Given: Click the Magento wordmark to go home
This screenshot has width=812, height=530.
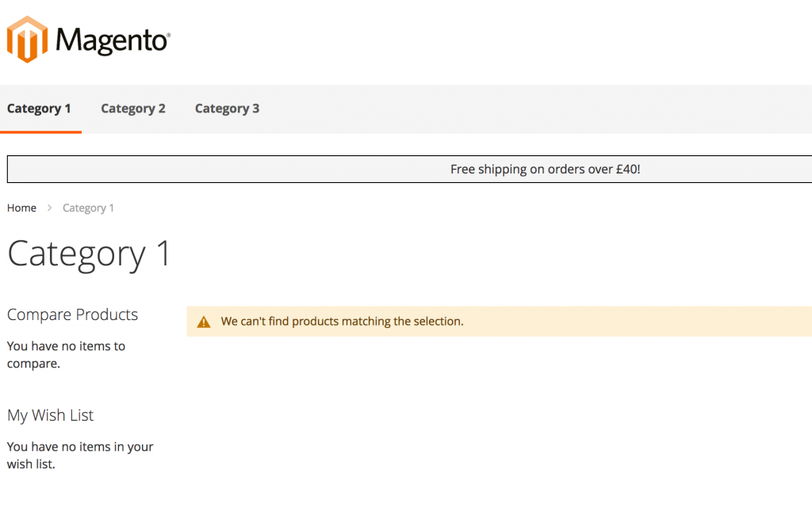Looking at the screenshot, I should (x=111, y=39).
